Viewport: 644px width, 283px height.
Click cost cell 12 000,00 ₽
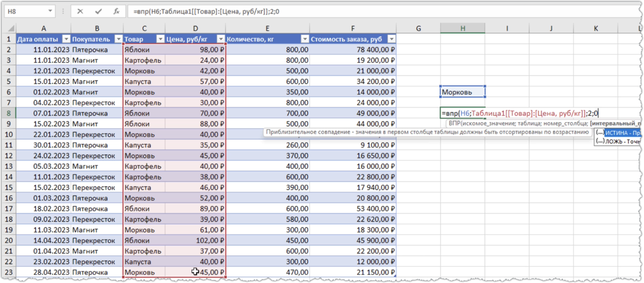pyautogui.click(x=353, y=262)
